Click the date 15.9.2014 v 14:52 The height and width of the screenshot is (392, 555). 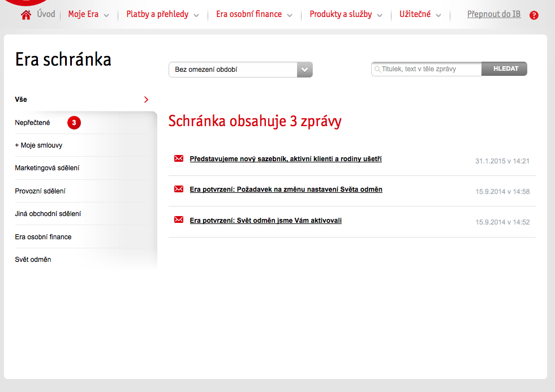502,222
